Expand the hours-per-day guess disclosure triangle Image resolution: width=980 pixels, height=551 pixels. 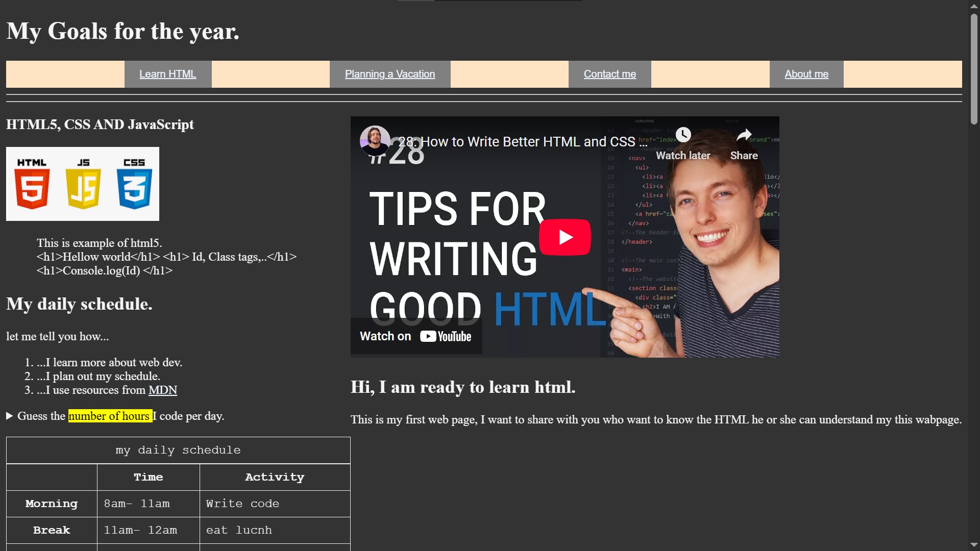coord(10,416)
